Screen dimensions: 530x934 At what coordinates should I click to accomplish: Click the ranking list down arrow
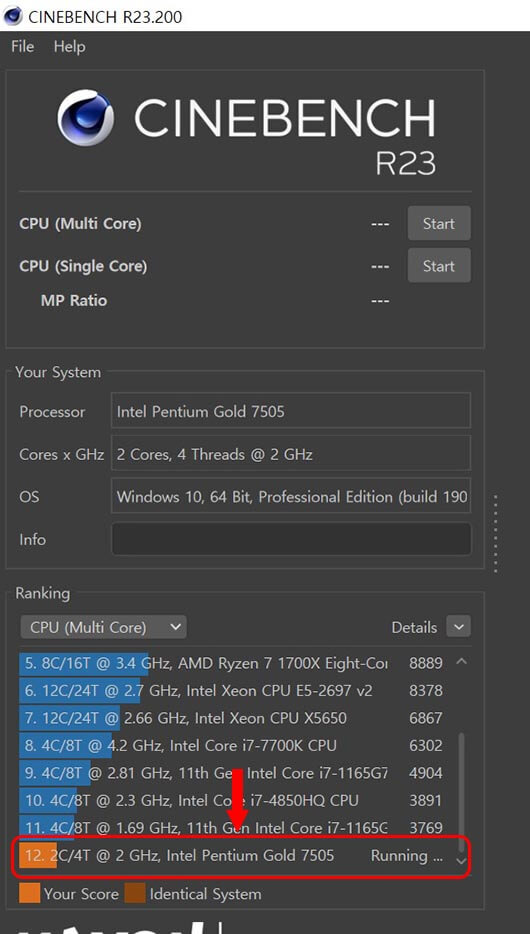pyautogui.click(x=462, y=861)
